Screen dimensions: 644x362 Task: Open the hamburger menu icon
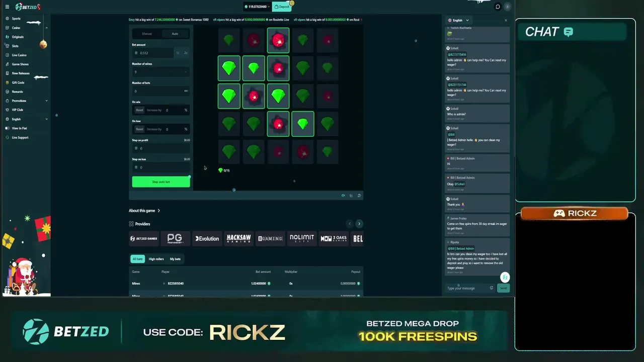[x=7, y=7]
